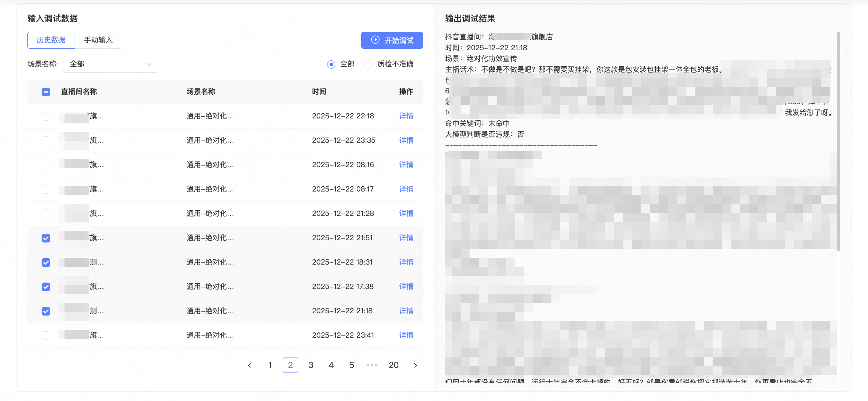The image size is (868, 401).
Task: Open 详情 for the 23:41 row
Action: point(406,335)
